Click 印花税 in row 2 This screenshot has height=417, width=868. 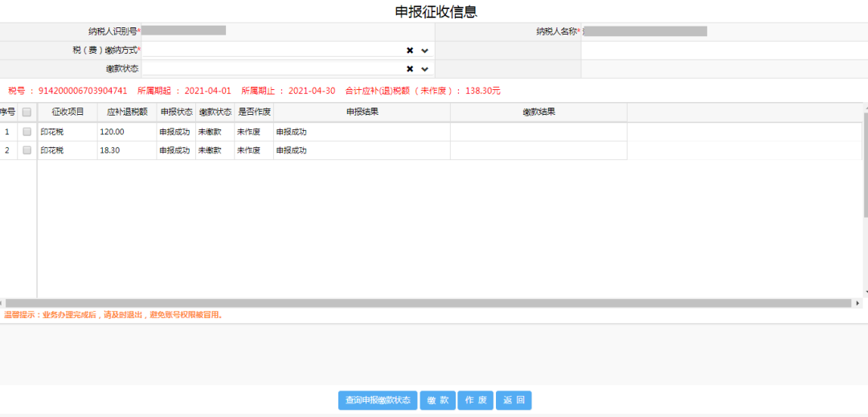[51, 150]
